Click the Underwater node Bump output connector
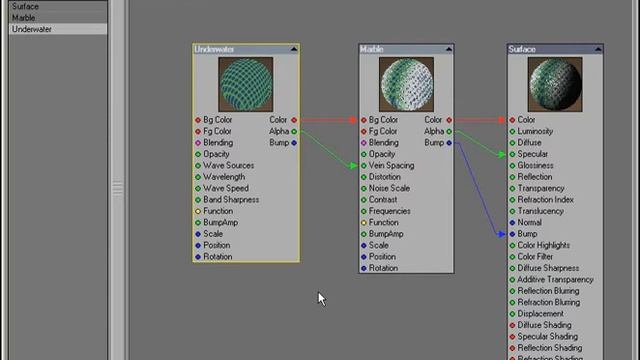The width and height of the screenshot is (640, 360). [294, 143]
